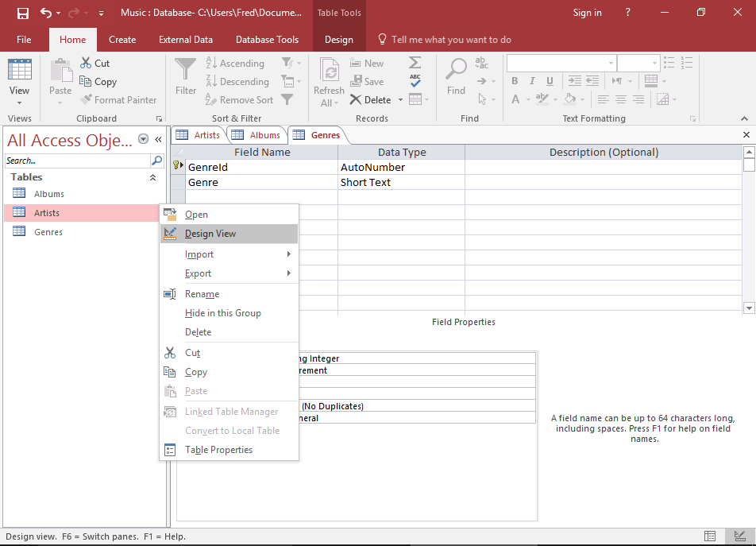This screenshot has height=546, width=756.
Task: Open the Font name combo box
Action: point(561,63)
